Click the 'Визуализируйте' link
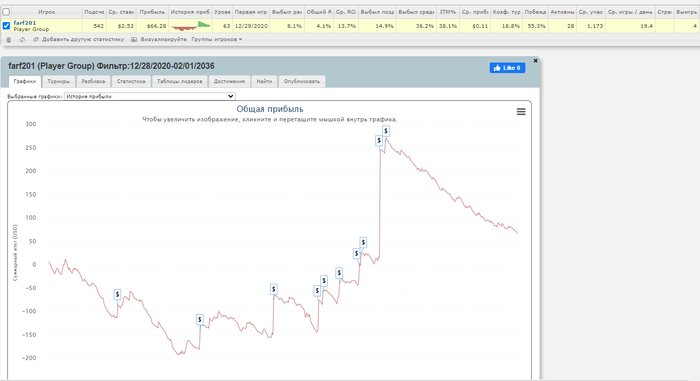 click(x=163, y=39)
